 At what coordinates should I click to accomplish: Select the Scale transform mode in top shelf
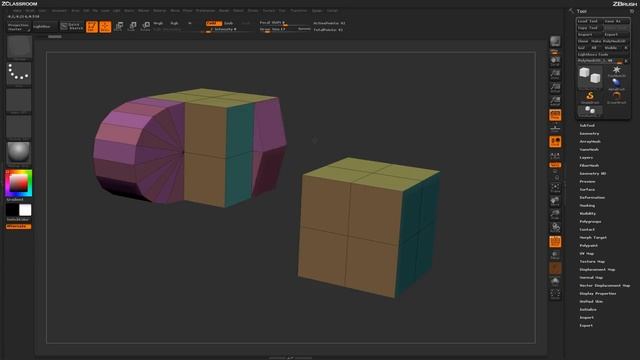tap(132, 27)
